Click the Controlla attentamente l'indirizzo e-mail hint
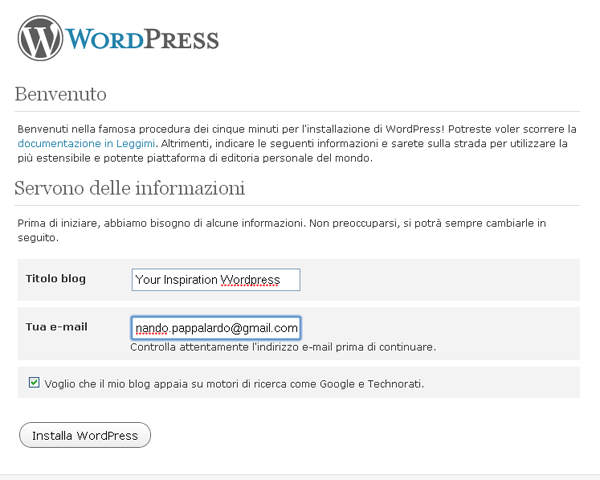600x480 pixels. [283, 347]
